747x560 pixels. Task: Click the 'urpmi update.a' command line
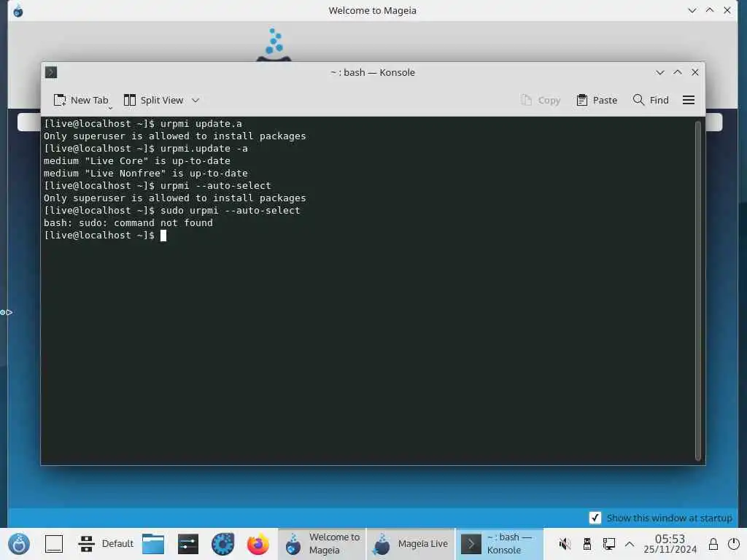pyautogui.click(x=143, y=124)
